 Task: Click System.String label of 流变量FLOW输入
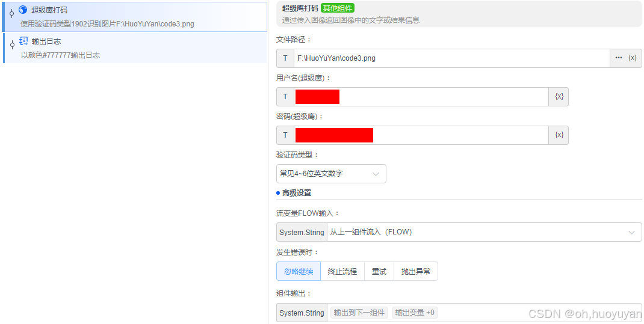(302, 232)
